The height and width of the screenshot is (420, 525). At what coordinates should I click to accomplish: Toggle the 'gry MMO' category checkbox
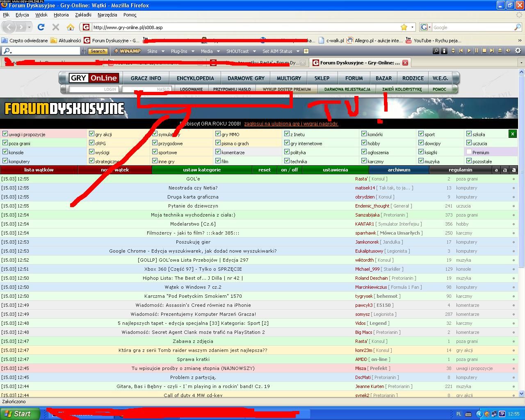[x=218, y=134]
